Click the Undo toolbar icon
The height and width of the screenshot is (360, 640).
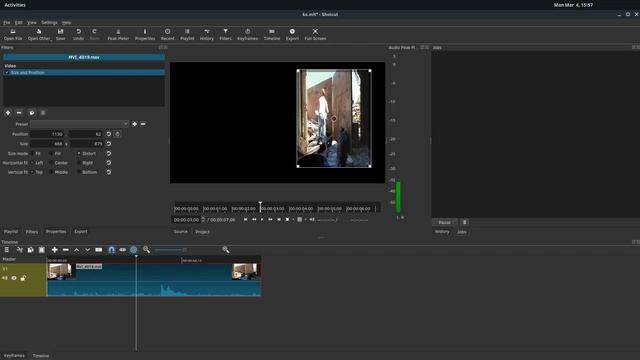(x=78, y=34)
